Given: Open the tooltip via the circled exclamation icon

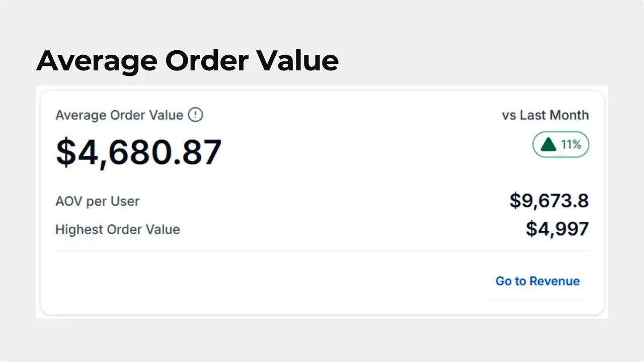Looking at the screenshot, I should (196, 115).
